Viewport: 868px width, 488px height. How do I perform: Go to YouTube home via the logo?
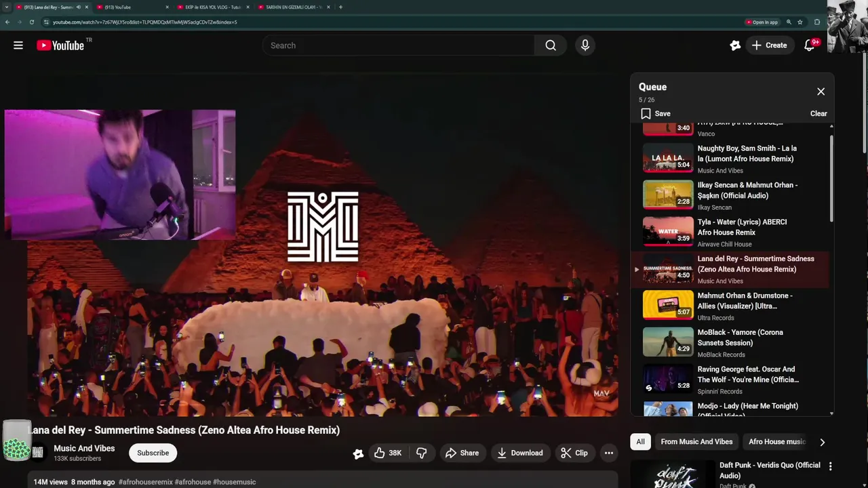coord(60,45)
